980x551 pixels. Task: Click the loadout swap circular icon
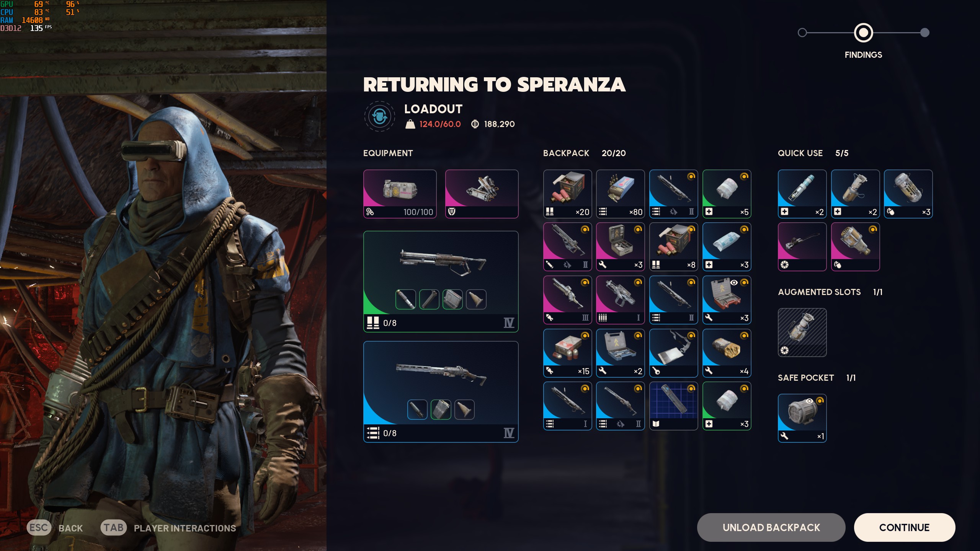click(379, 116)
